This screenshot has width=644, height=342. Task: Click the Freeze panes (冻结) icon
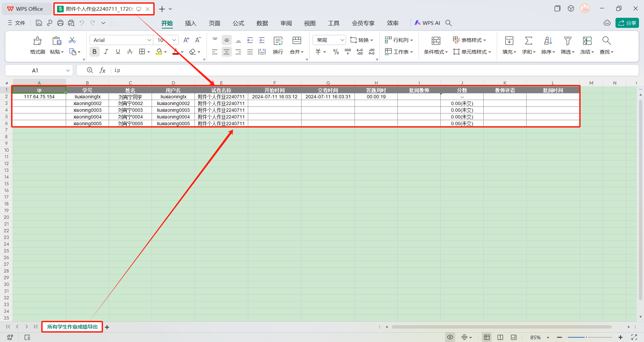(587, 41)
